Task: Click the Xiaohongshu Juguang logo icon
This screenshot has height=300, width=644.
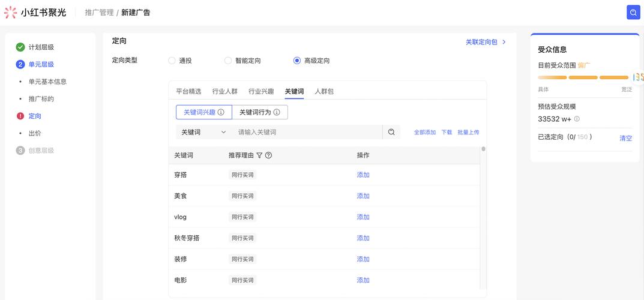Action: [10, 13]
